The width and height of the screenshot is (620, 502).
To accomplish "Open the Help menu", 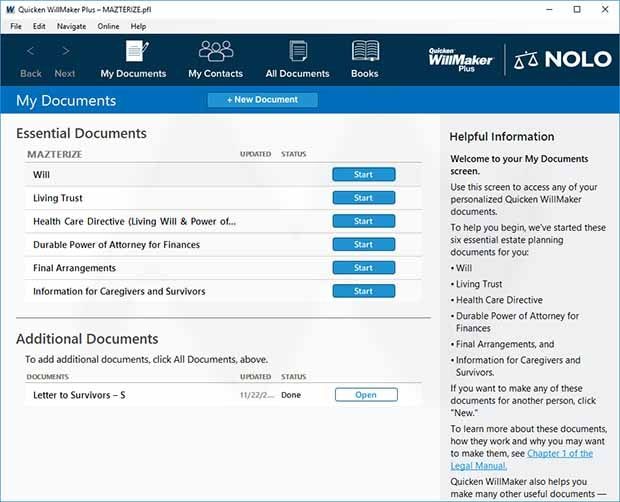I will tap(138, 26).
